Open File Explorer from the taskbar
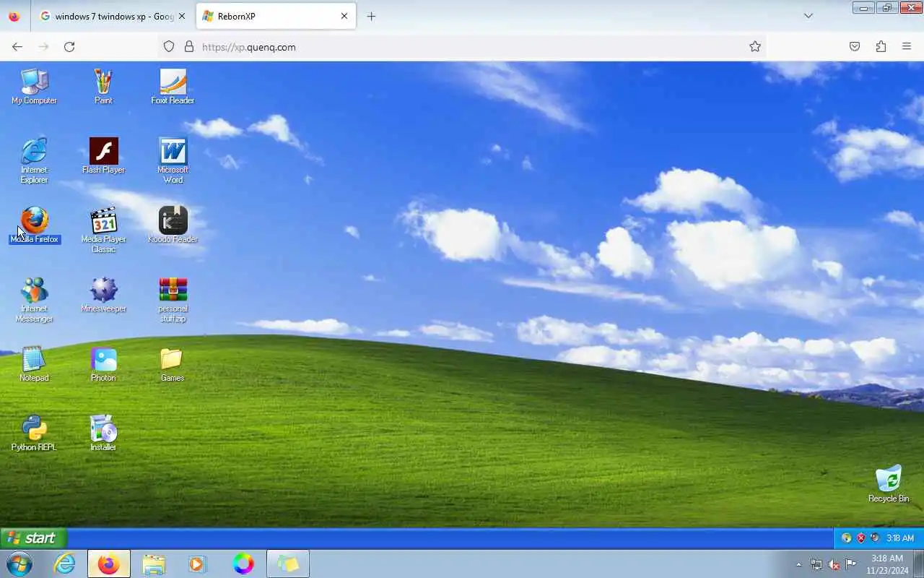 pos(154,564)
